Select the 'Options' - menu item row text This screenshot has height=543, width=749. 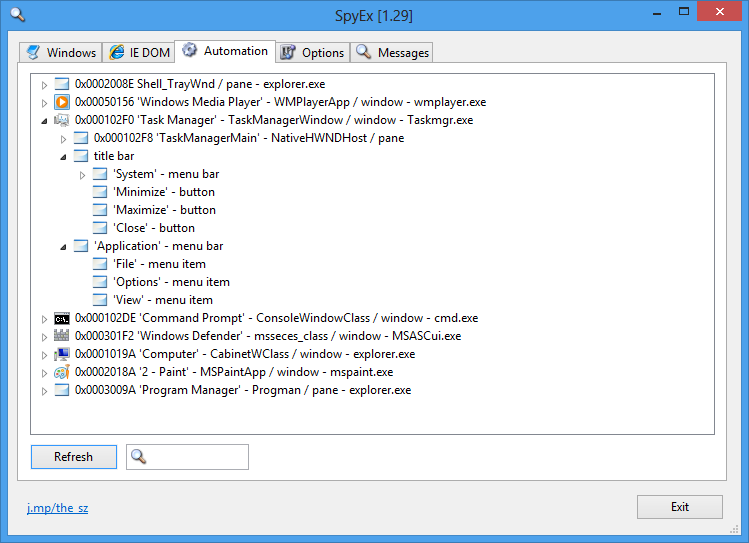[171, 282]
